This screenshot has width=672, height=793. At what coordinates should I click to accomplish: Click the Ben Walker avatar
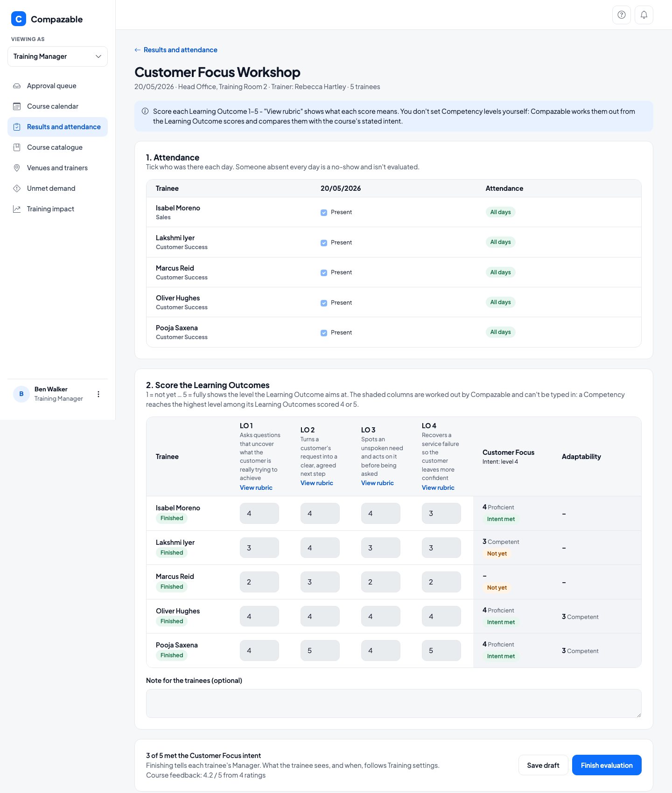click(x=21, y=394)
